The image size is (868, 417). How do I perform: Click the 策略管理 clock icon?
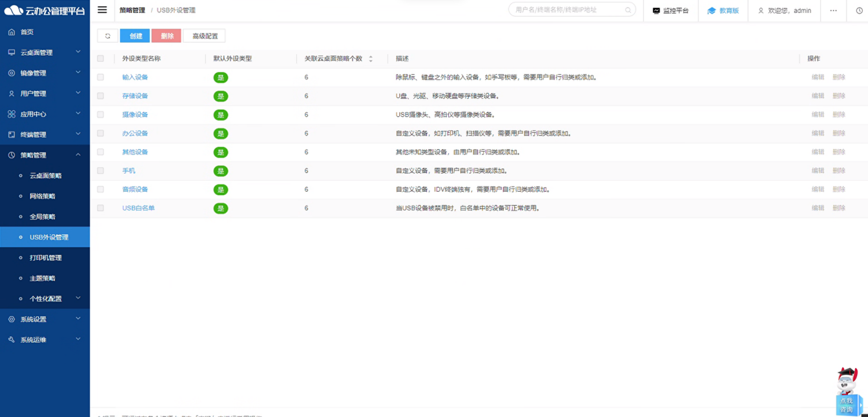pos(12,155)
